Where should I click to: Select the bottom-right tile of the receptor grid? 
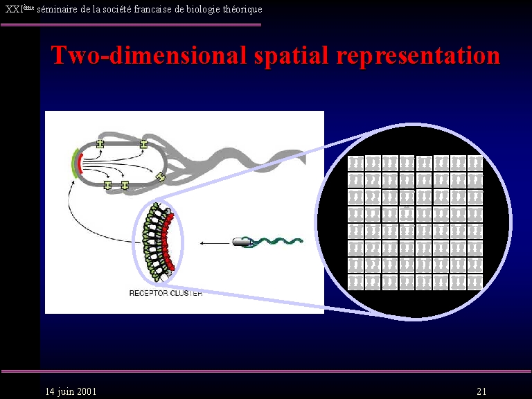(475, 282)
